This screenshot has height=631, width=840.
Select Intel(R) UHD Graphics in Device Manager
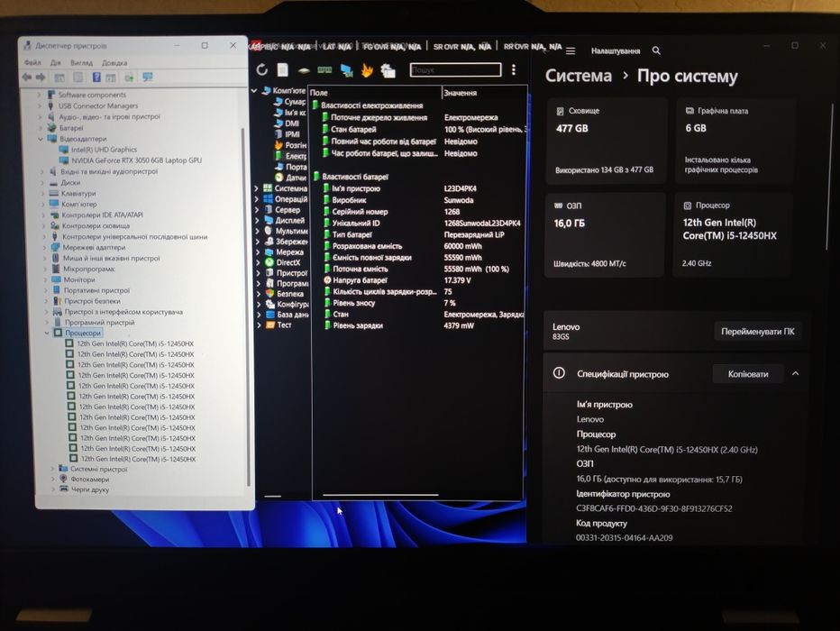(x=98, y=150)
